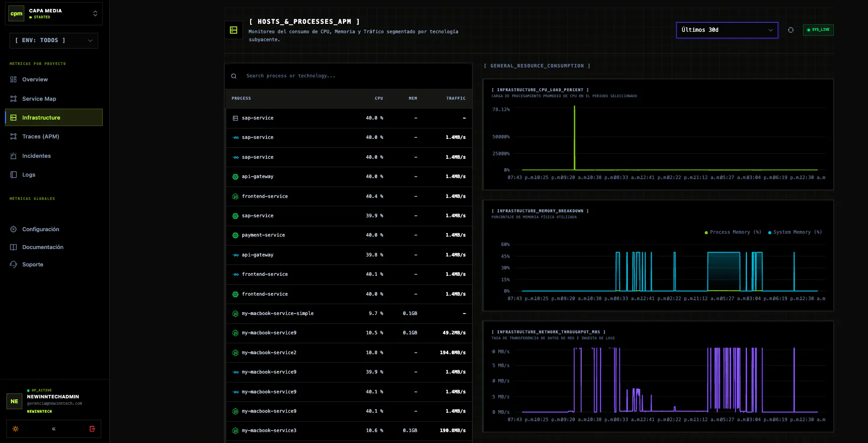Toggle Process Memory (%) legend series
The height and width of the screenshot is (443, 868).
click(x=733, y=232)
